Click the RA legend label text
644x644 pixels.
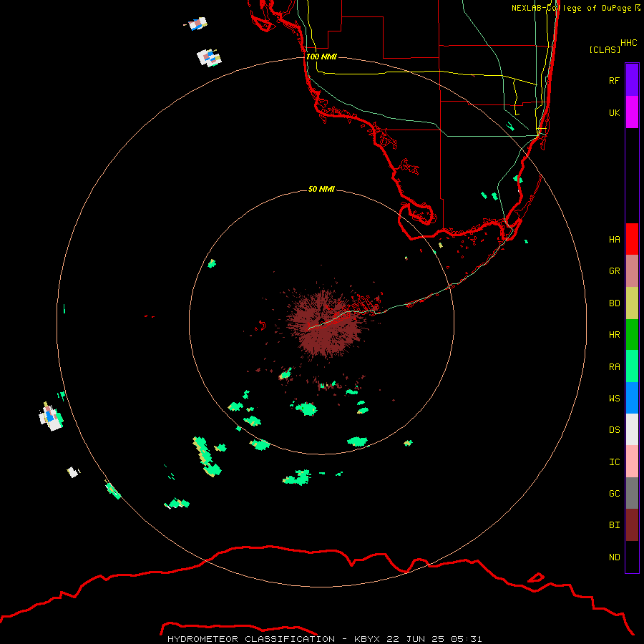[x=615, y=366]
